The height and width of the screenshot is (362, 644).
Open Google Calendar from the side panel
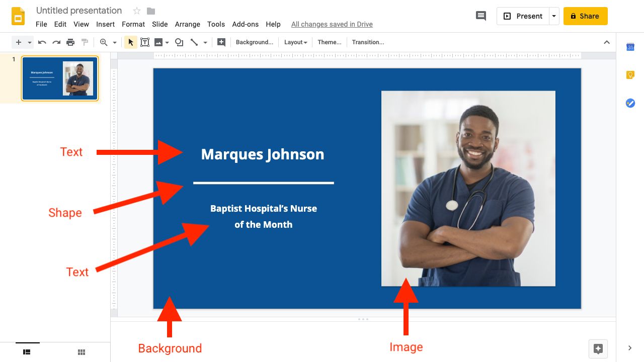point(630,47)
